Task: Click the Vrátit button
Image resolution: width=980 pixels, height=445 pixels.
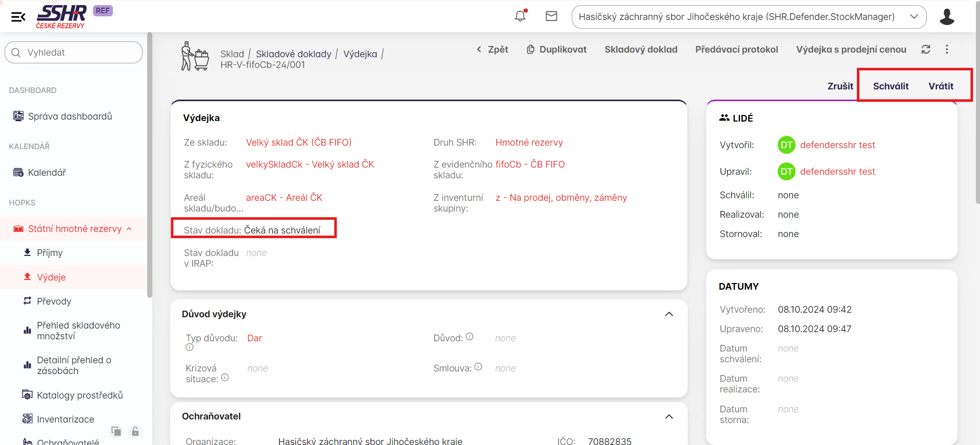Action: 941,86
